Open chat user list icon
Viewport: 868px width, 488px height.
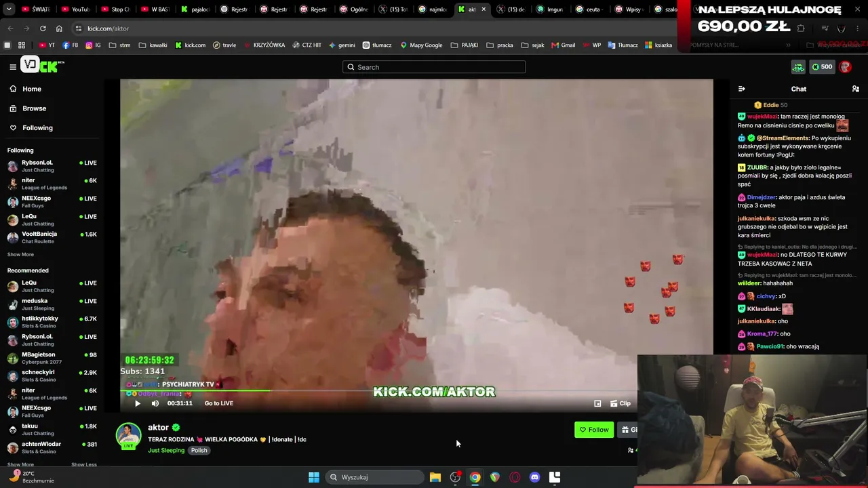[x=856, y=89]
